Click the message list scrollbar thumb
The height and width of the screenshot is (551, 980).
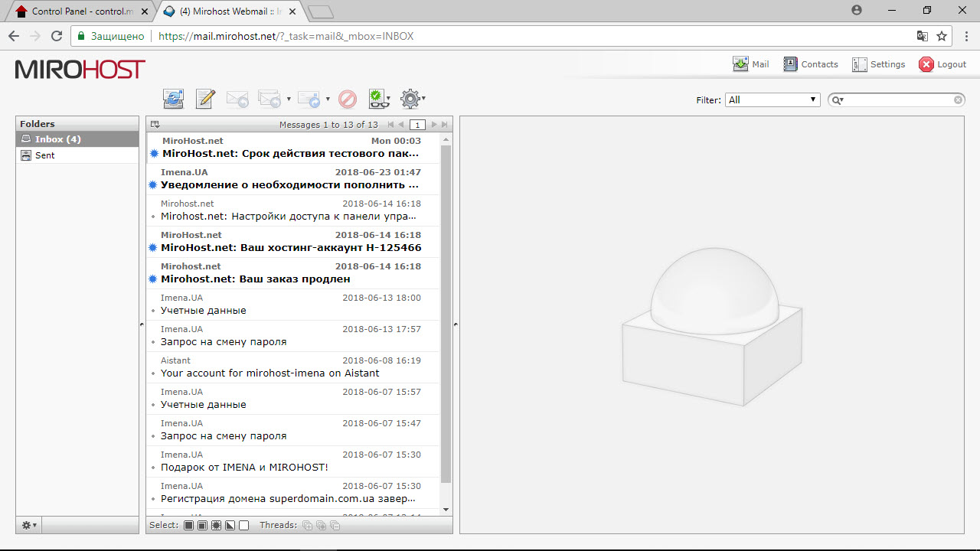coord(446,314)
